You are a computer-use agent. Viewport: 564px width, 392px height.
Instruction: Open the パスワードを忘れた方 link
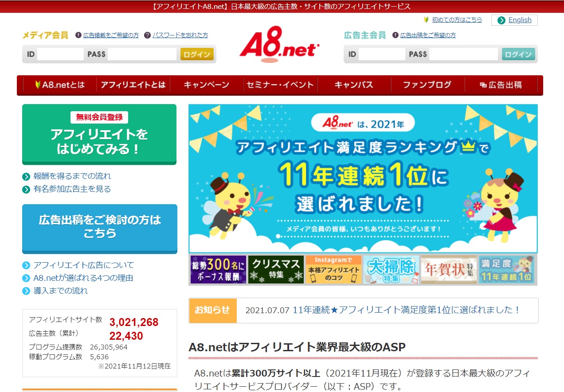coord(180,35)
